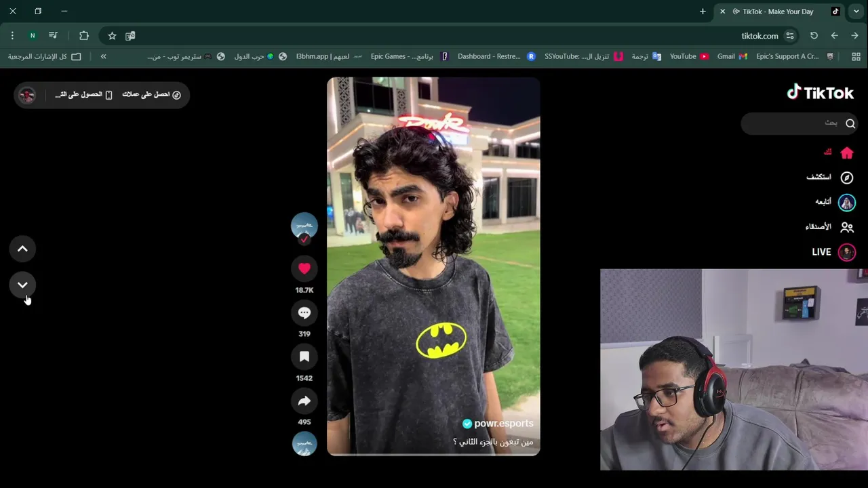Open Friends (الأصدقاء) sidebar item
Image resolution: width=868 pixels, height=488 pixels.
829,227
